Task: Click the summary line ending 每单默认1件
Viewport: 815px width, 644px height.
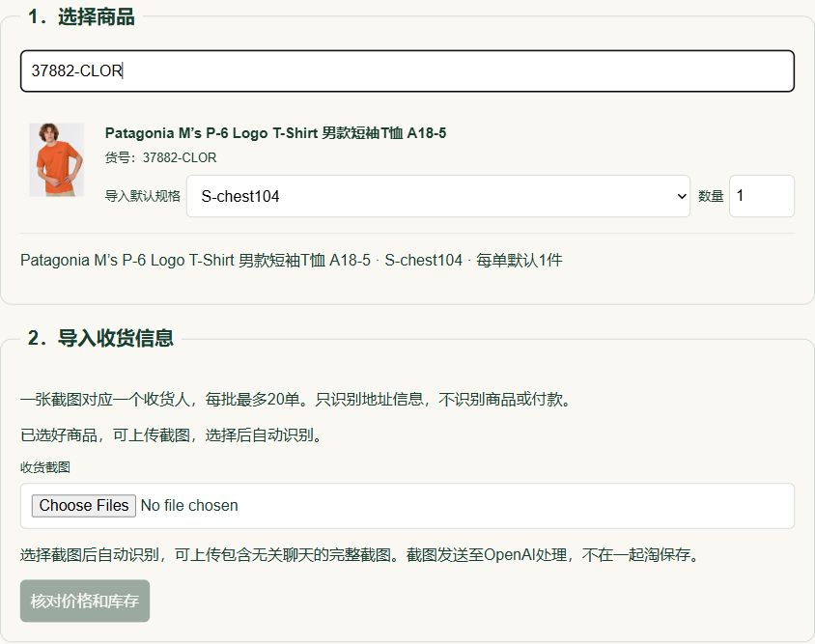Action: click(x=291, y=260)
